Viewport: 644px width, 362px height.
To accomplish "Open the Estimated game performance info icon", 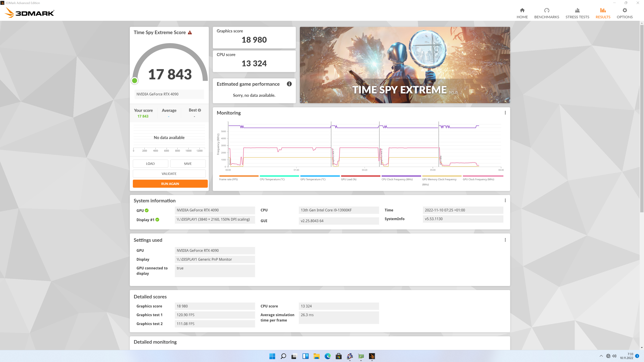I will [289, 84].
